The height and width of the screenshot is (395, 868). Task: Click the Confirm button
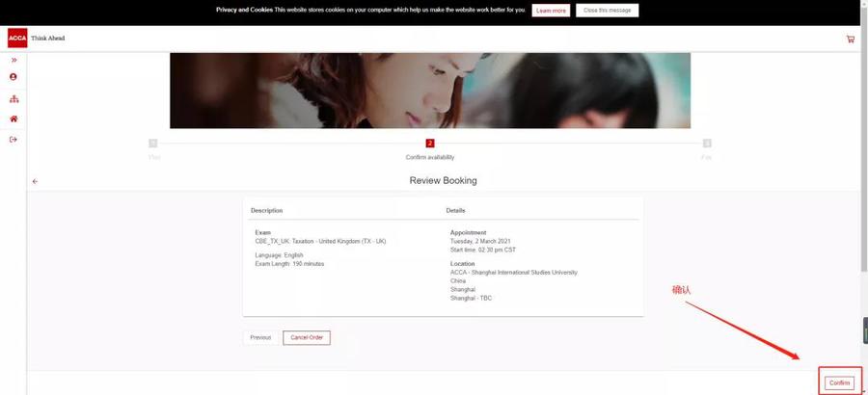pyautogui.click(x=839, y=382)
